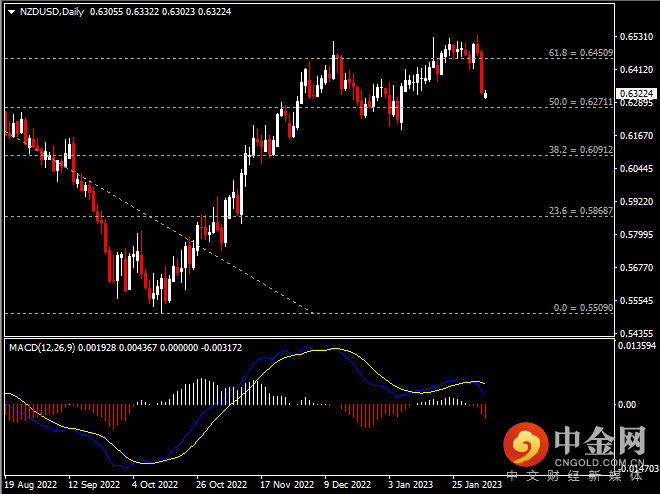The height and width of the screenshot is (494, 660).
Task: Click the MACD 0.00 zero-level axis label
Action: pyautogui.click(x=630, y=405)
